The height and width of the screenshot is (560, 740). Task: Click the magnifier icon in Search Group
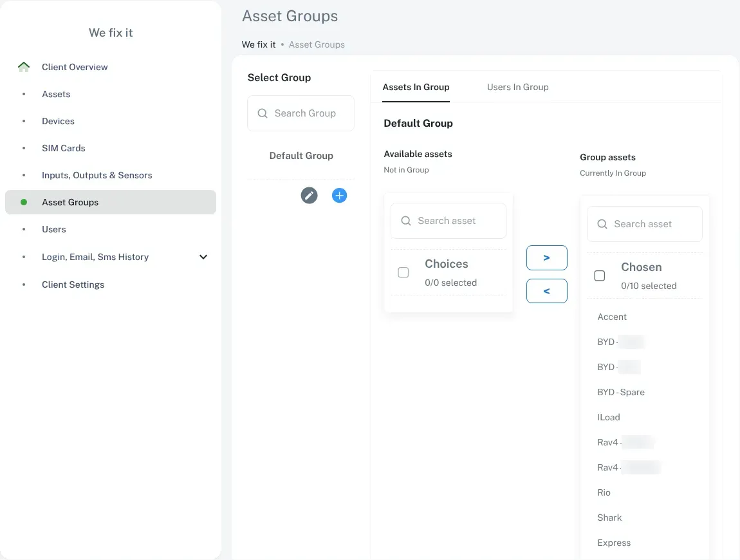click(263, 113)
